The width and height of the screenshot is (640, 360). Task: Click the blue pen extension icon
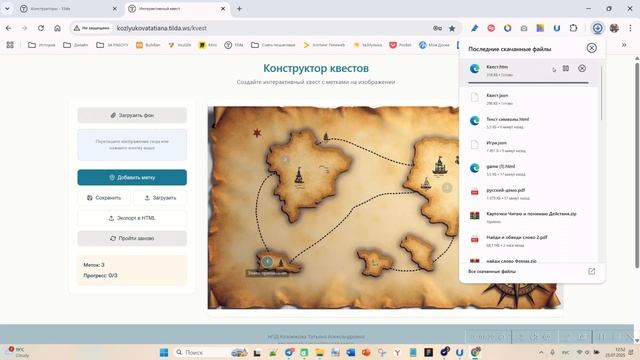tap(474, 28)
